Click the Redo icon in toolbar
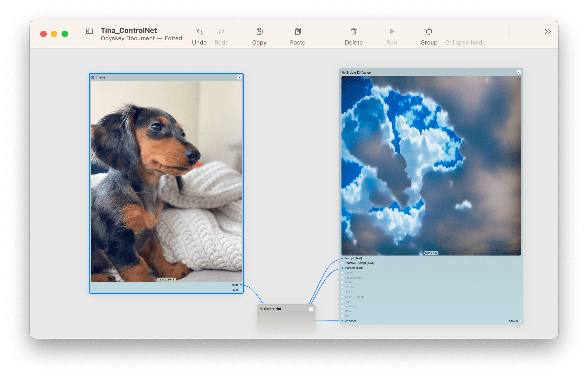The height and width of the screenshot is (378, 588). (x=222, y=32)
